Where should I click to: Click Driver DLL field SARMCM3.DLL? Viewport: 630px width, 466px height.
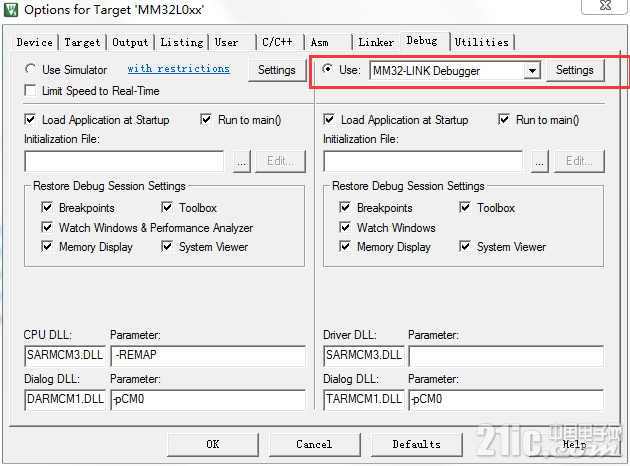(364, 356)
